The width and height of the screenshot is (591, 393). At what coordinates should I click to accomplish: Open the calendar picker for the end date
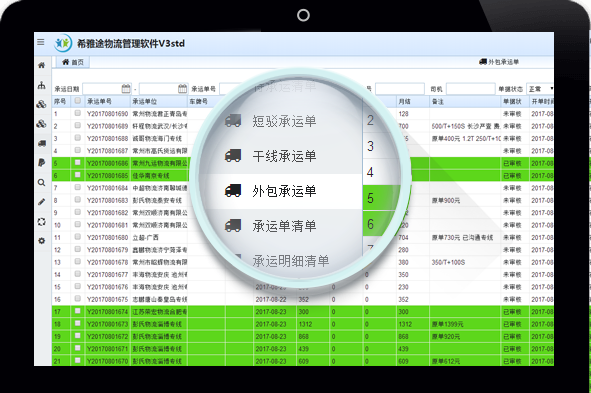(x=182, y=89)
